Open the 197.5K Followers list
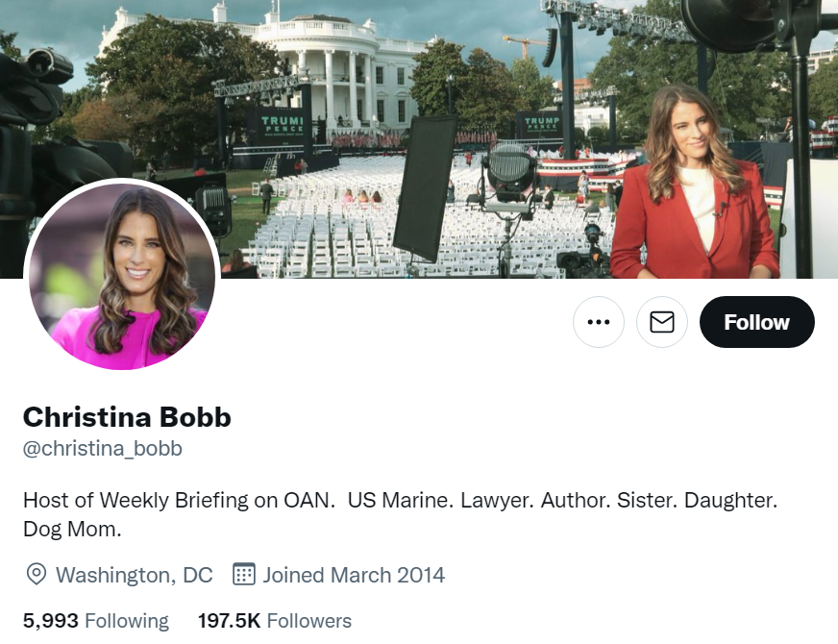This screenshot has width=838, height=644. click(x=275, y=621)
